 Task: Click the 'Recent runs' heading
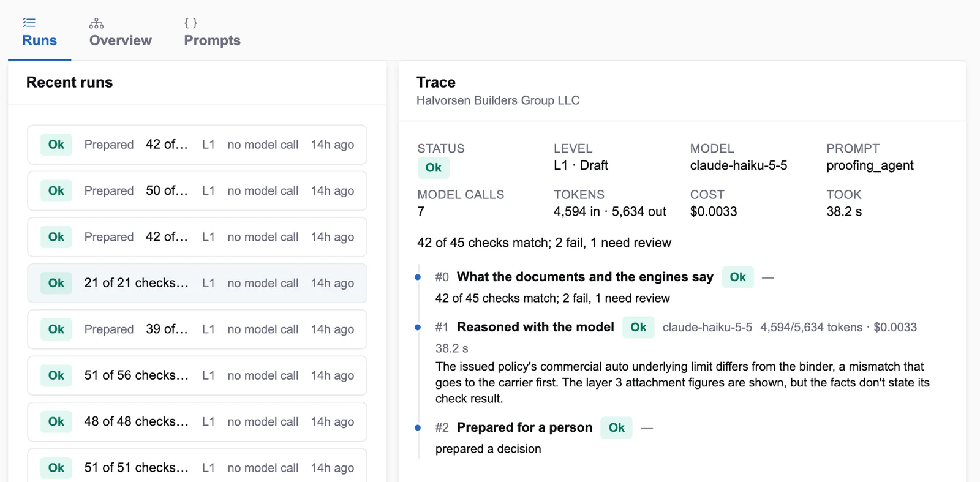coord(69,83)
